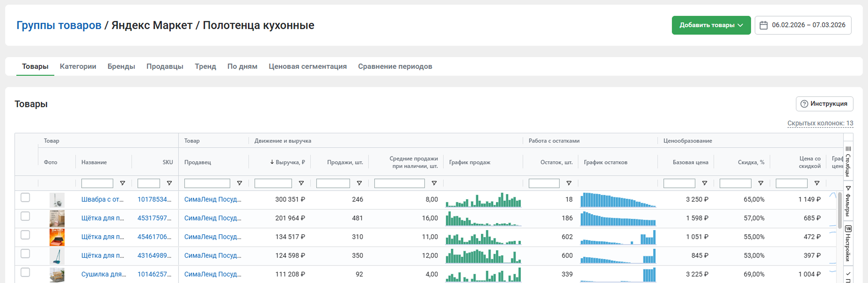Screen dimensions: 868x283
Task: Focus the Базовая цена filter input
Action: coord(679,183)
